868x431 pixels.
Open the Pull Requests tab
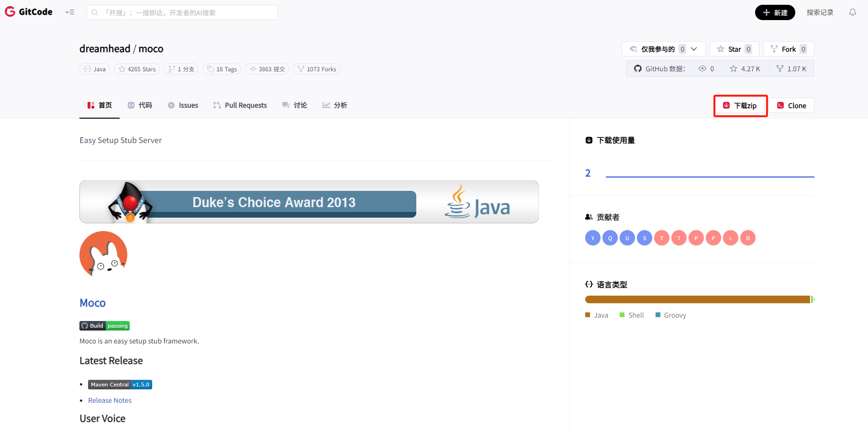pyautogui.click(x=240, y=105)
